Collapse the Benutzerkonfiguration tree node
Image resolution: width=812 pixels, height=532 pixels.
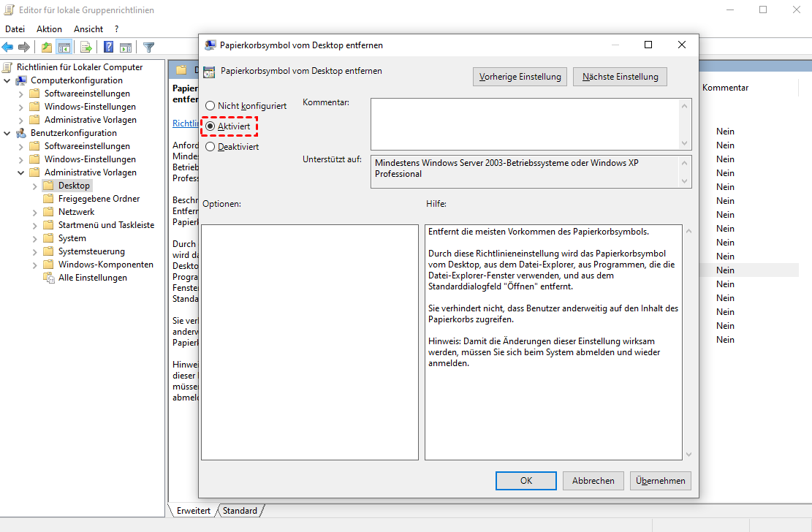[7, 133]
